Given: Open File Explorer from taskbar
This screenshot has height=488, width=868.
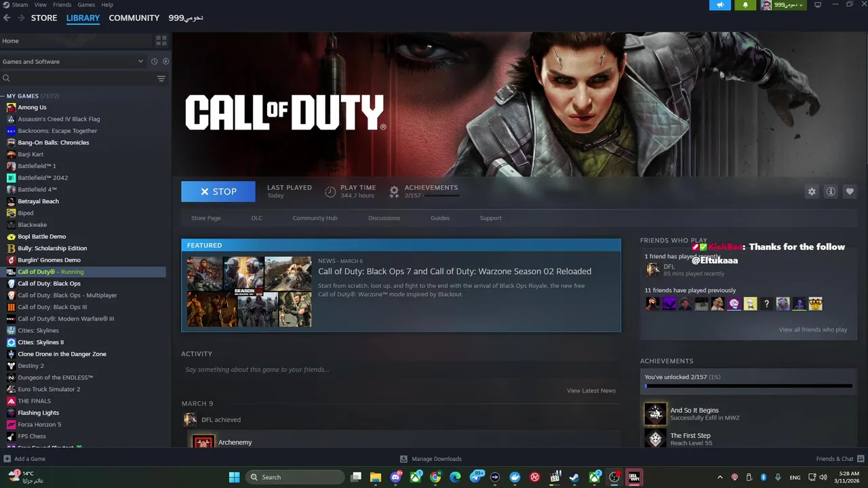Looking at the screenshot, I should click(x=376, y=477).
